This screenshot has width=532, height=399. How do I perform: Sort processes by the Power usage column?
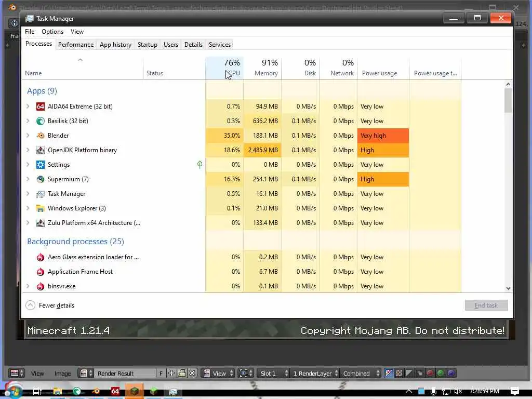[x=383, y=68]
